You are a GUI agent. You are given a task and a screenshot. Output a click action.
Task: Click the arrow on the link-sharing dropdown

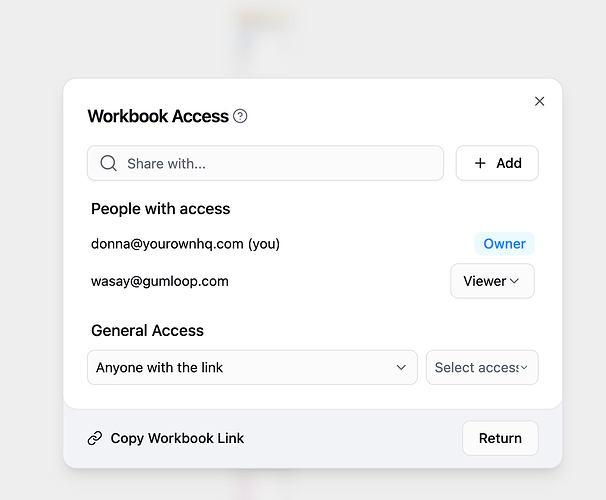(x=402, y=367)
